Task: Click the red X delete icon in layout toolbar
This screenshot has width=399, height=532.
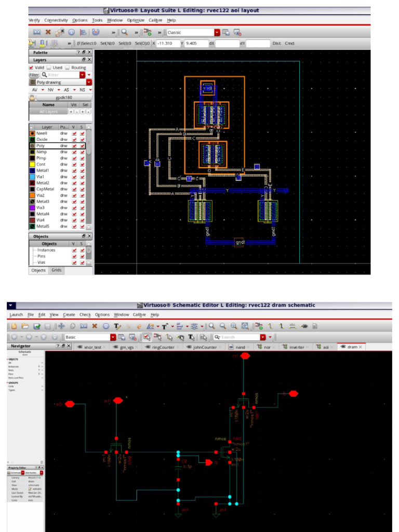Action: point(48,32)
